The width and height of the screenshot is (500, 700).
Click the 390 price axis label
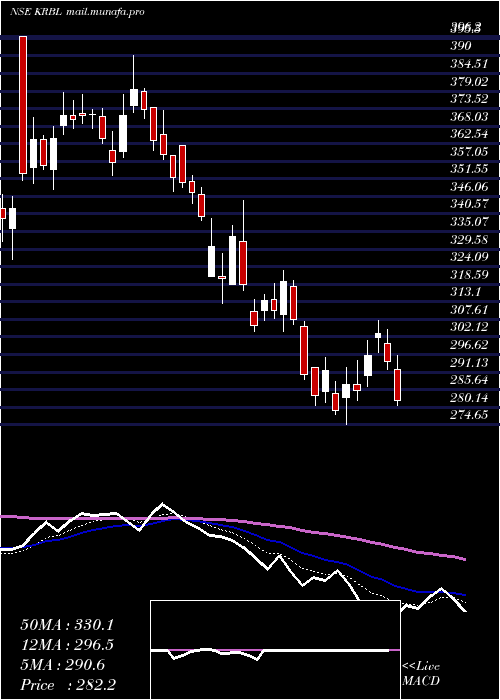click(x=461, y=46)
